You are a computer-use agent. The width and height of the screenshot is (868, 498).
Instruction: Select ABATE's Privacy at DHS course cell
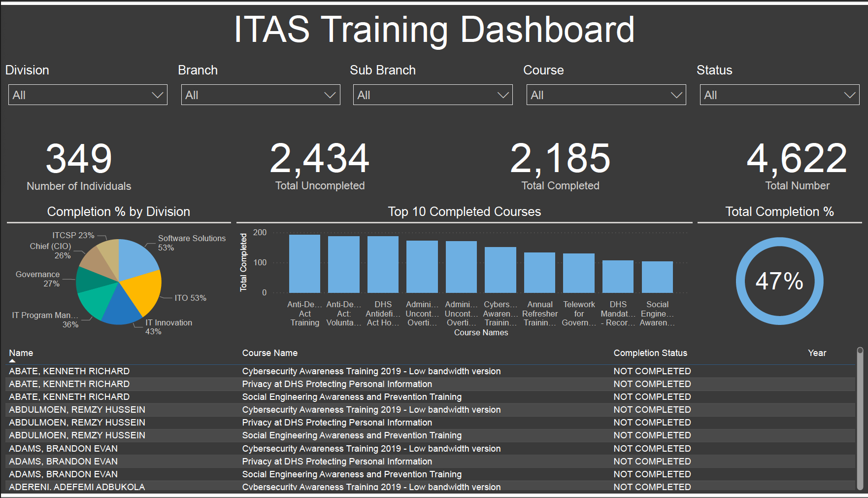click(337, 384)
